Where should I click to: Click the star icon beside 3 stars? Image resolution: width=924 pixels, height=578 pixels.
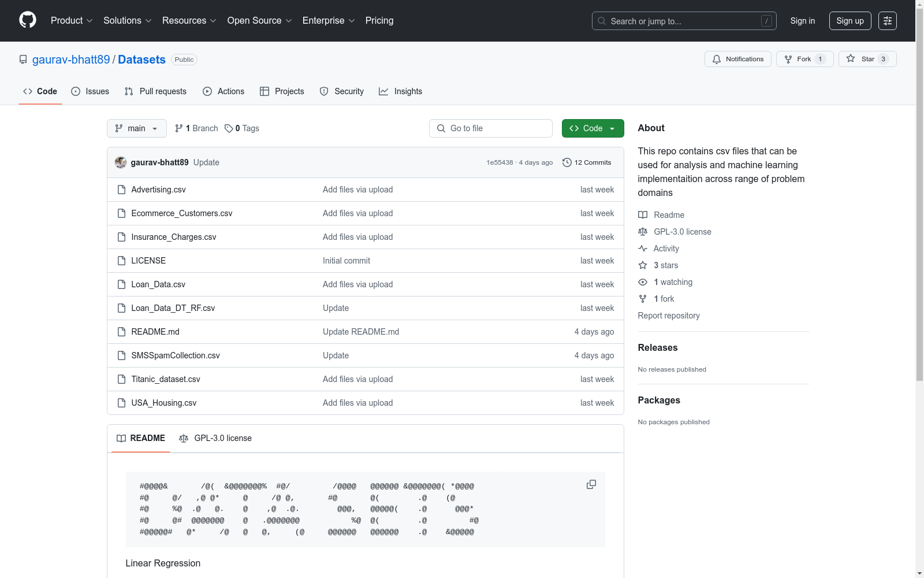[643, 265]
